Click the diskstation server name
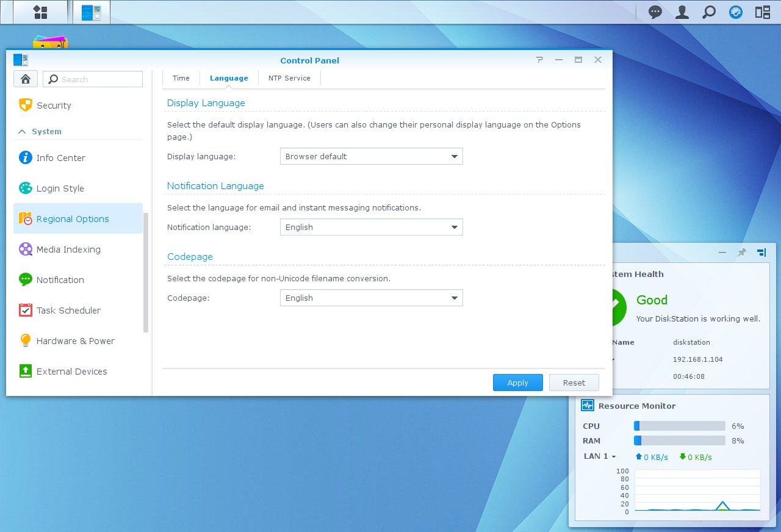 click(691, 342)
